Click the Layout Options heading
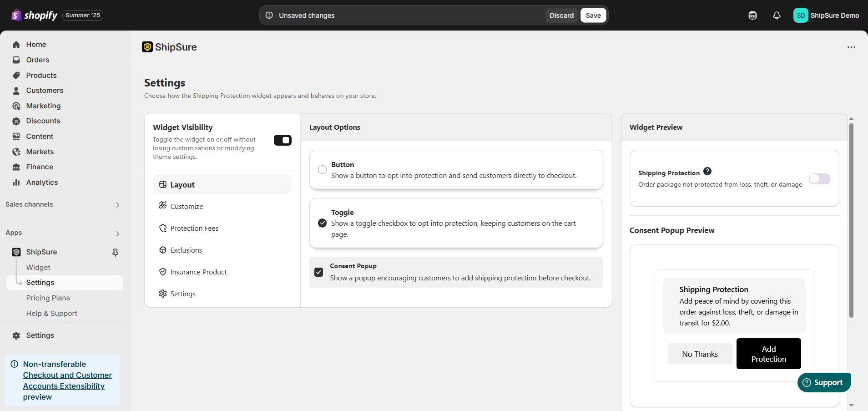868x411 pixels. pos(335,127)
